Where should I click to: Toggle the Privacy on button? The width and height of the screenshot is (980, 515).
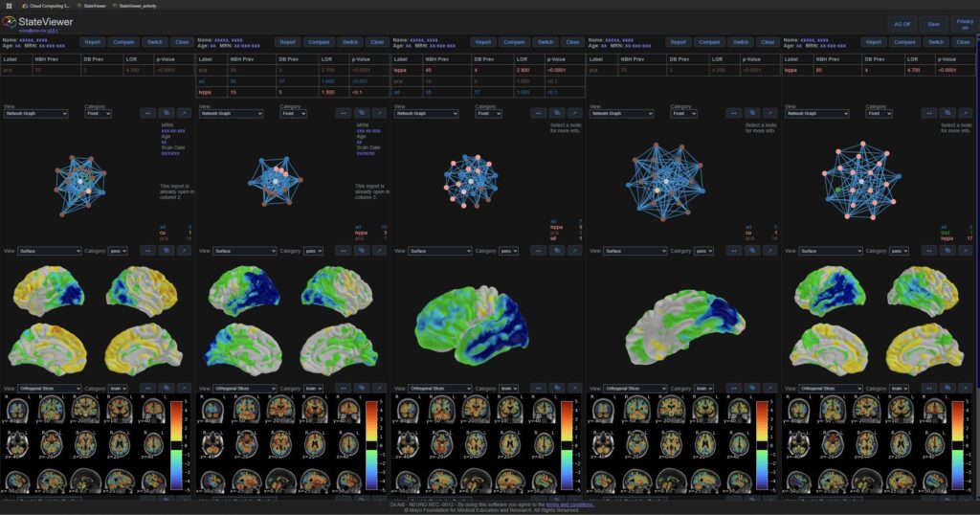965,24
